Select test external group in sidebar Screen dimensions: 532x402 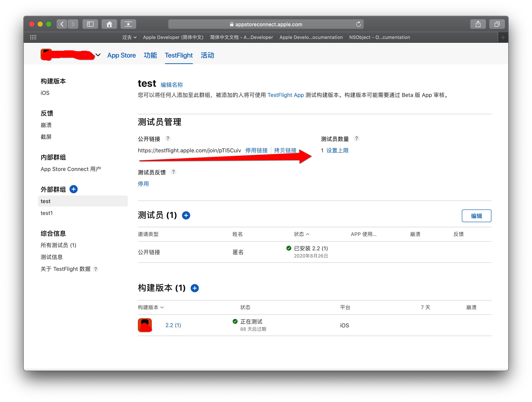(83, 201)
